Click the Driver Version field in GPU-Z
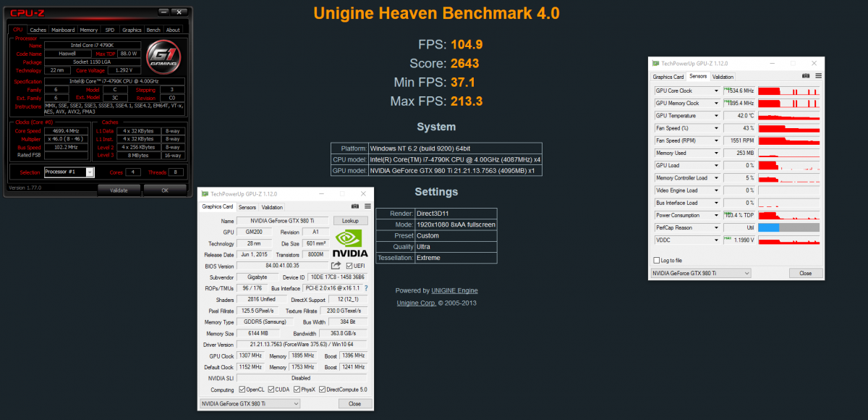This screenshot has width=868, height=420. [303, 345]
